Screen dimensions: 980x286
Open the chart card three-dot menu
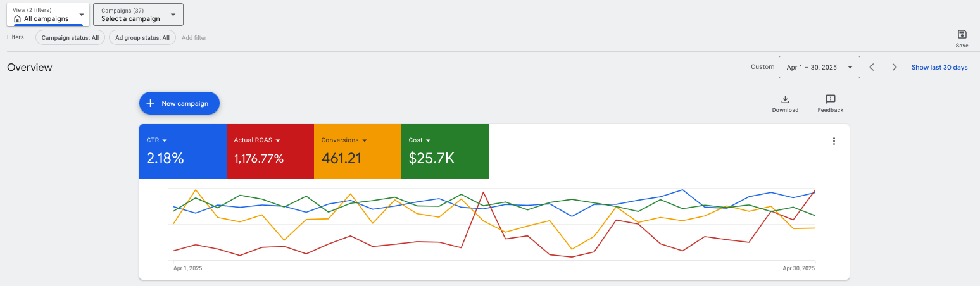(834, 141)
